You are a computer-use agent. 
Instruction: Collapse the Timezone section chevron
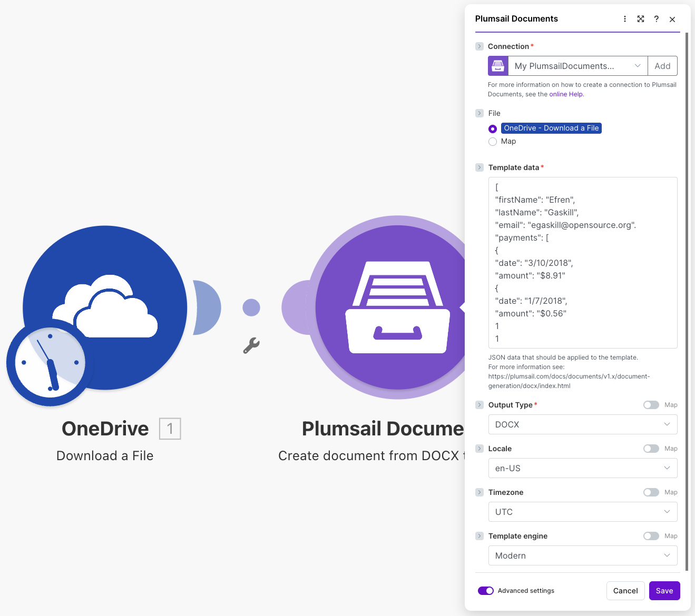coord(479,492)
